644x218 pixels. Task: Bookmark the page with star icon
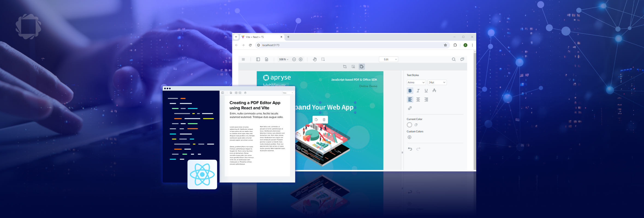point(445,45)
